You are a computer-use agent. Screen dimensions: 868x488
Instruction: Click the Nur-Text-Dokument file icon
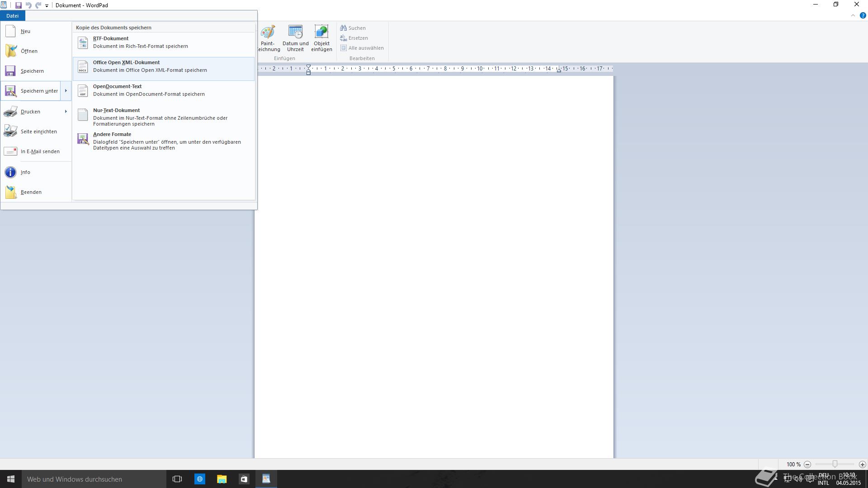click(83, 114)
